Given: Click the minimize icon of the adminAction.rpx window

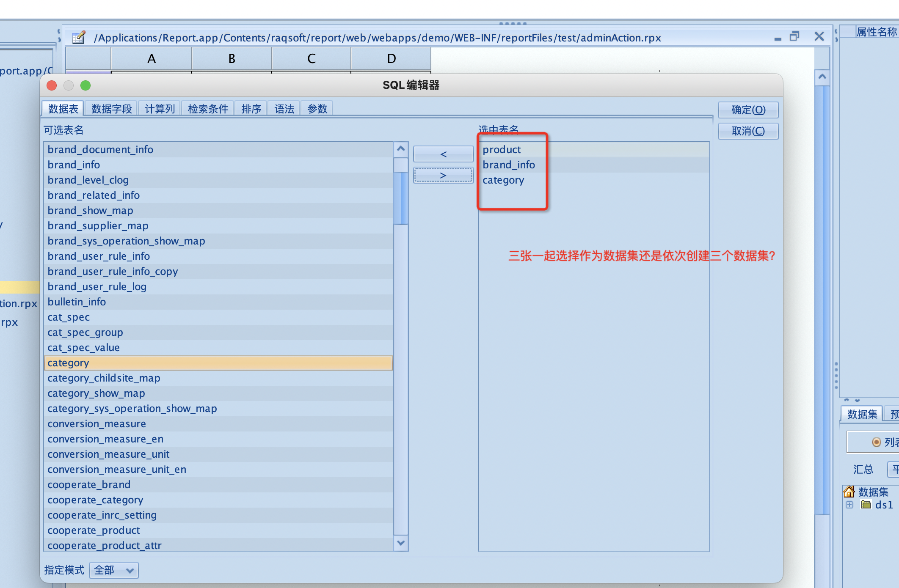Looking at the screenshot, I should point(778,38).
